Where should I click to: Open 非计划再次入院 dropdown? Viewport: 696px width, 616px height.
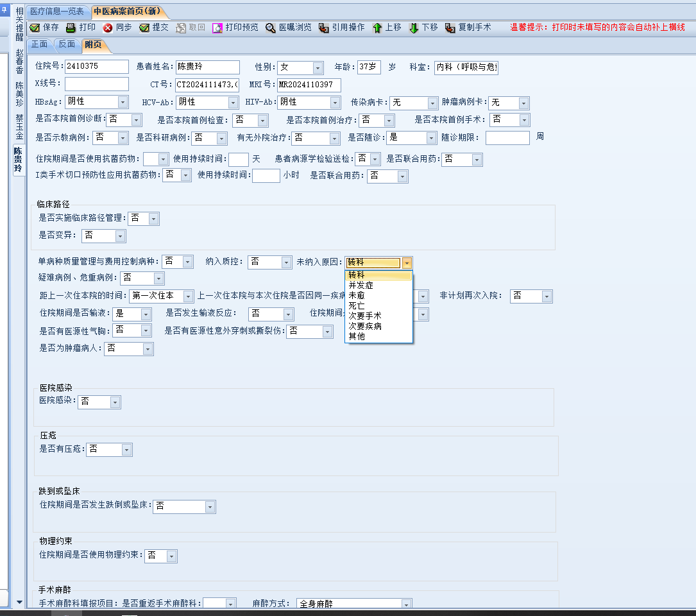(x=547, y=296)
